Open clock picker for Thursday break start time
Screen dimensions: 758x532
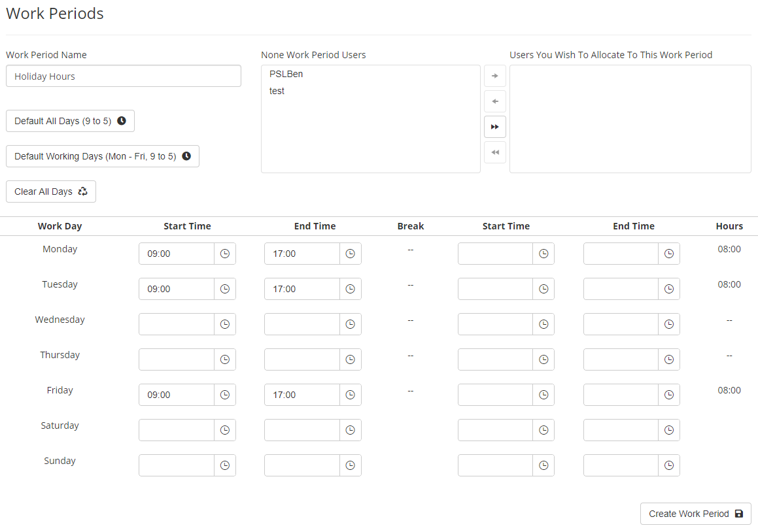544,359
